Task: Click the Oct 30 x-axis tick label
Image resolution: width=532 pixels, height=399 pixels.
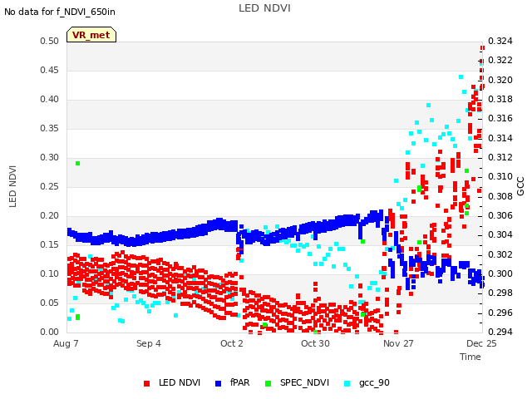Action: 315,343
